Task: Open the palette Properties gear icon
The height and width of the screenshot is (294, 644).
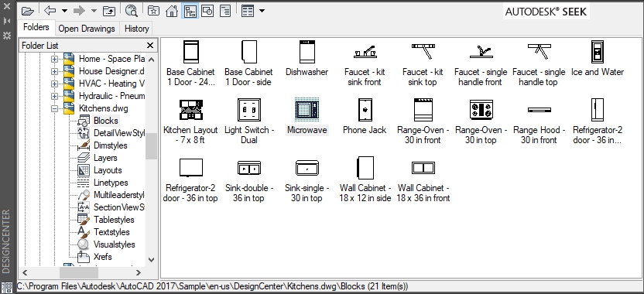Action: (x=6, y=36)
